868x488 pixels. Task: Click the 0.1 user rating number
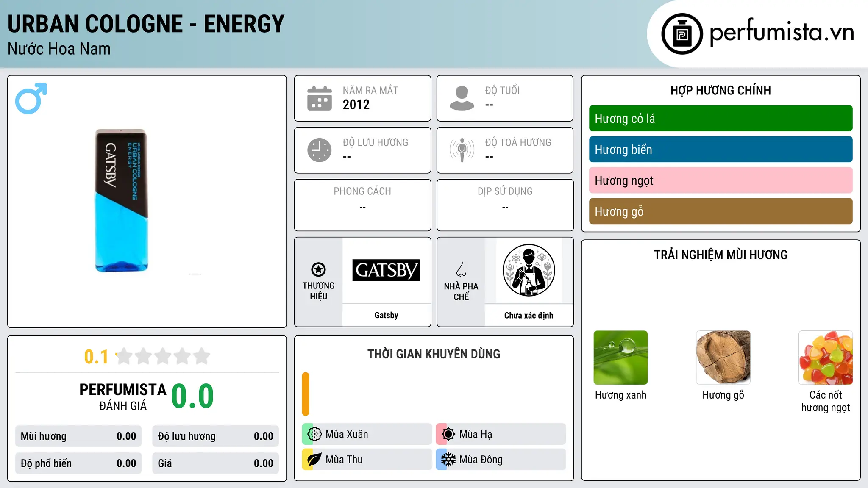pos(96,357)
